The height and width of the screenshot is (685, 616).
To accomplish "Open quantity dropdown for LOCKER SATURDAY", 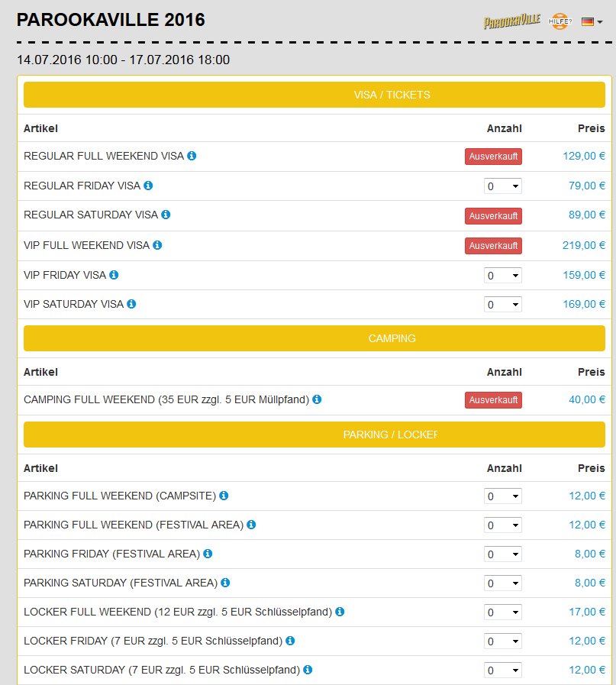I will click(503, 670).
